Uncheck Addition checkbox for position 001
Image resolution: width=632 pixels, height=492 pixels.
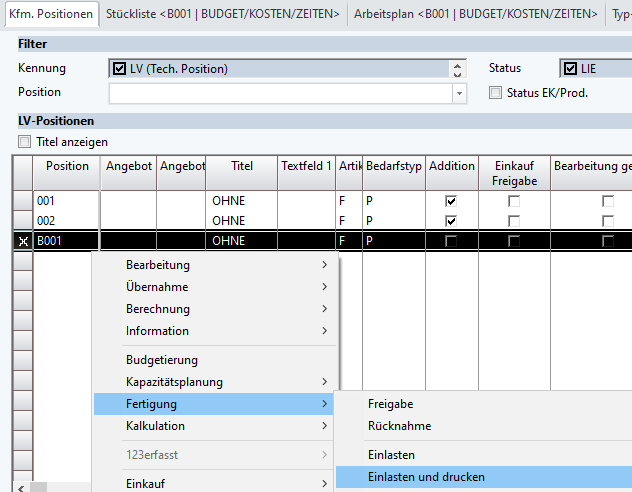(451, 201)
